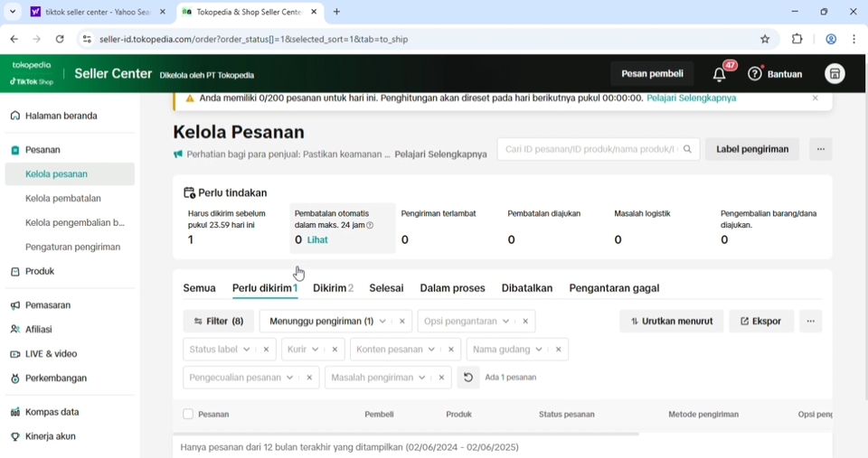Switch to the Dalam proses tab
Viewport: 868px width, 458px height.
coord(452,288)
